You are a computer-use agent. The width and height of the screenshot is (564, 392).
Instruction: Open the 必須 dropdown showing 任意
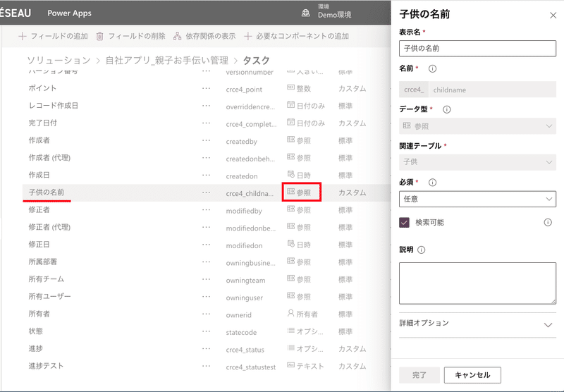(477, 199)
